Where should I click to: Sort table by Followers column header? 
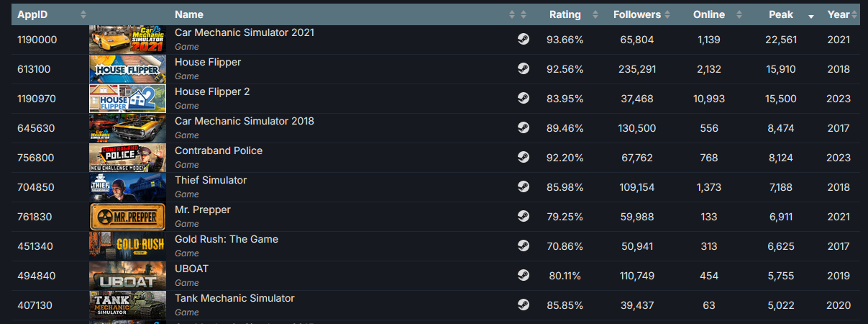pos(637,14)
